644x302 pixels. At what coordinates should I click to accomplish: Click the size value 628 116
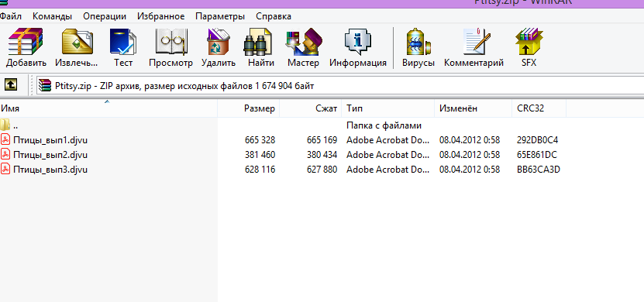click(260, 170)
